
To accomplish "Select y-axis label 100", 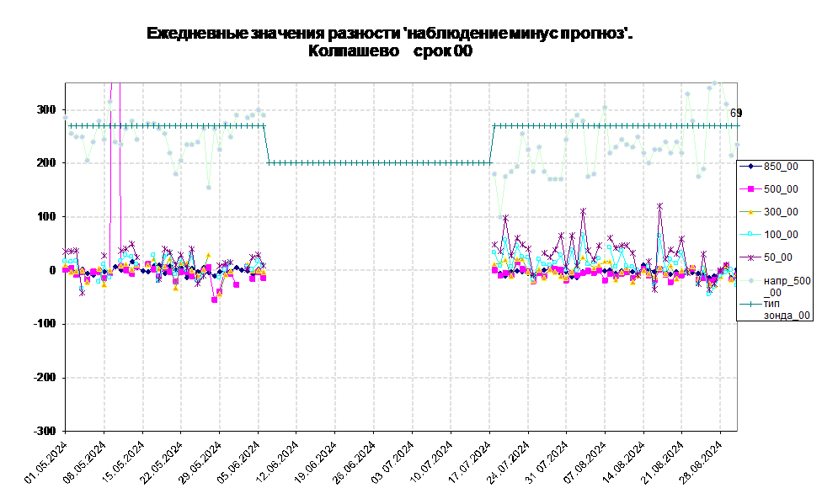I will [x=45, y=216].
